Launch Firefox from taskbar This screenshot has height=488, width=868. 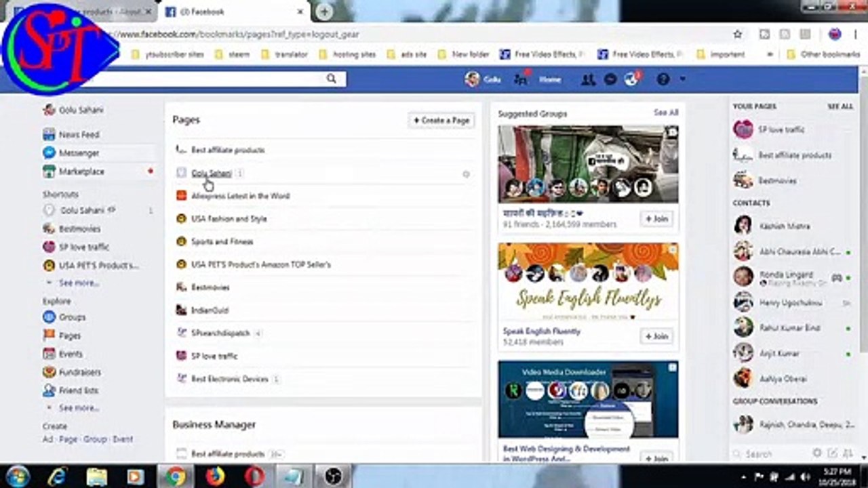(x=215, y=476)
